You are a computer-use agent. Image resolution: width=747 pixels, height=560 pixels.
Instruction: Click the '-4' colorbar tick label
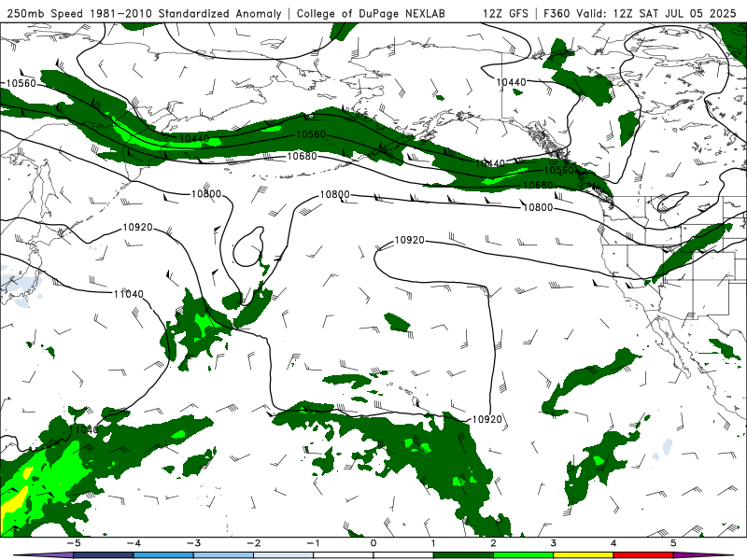click(134, 543)
